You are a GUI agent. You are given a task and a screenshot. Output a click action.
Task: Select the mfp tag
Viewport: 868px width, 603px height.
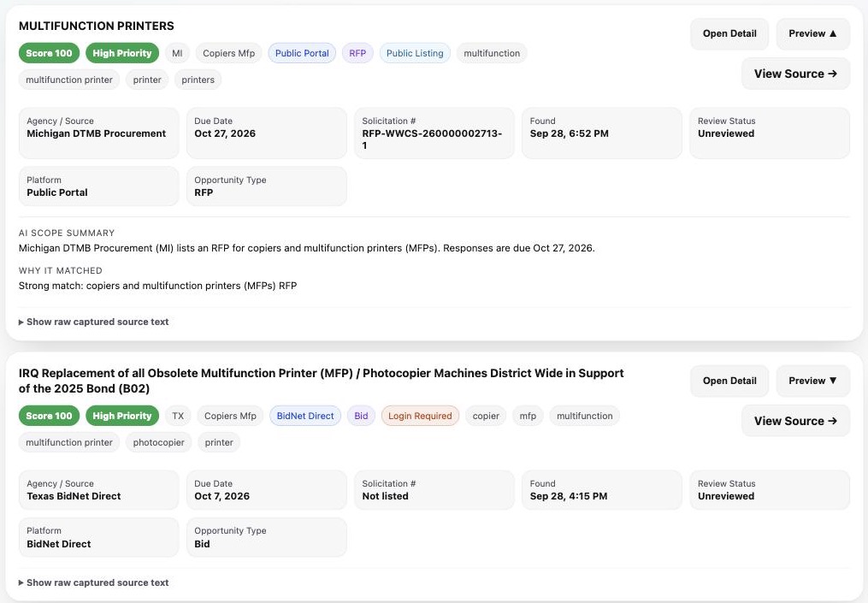point(528,416)
